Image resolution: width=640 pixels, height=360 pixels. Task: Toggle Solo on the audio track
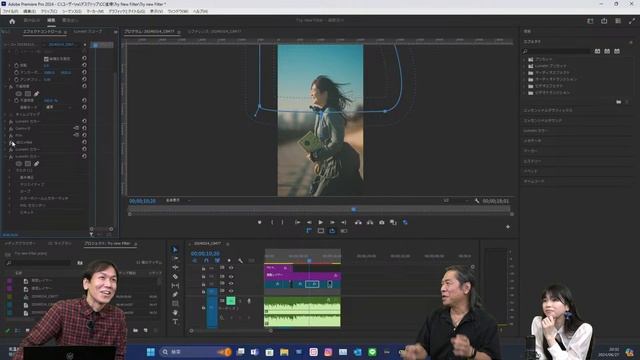coord(240,301)
